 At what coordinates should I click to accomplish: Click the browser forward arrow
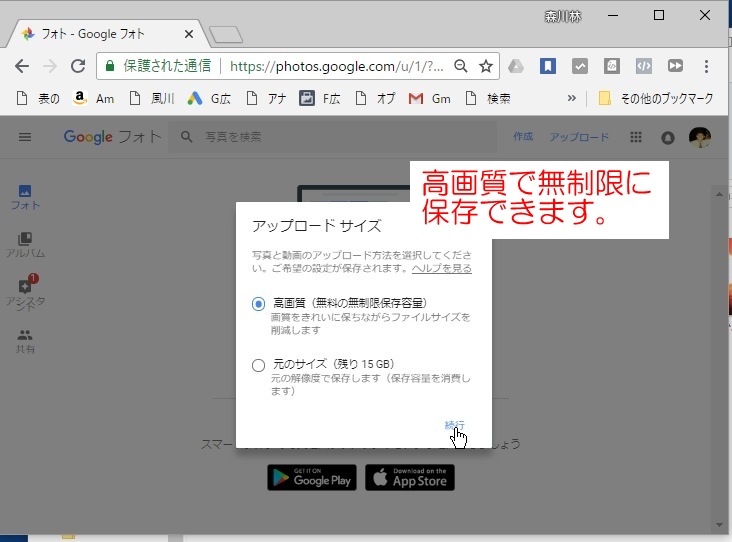click(x=49, y=66)
